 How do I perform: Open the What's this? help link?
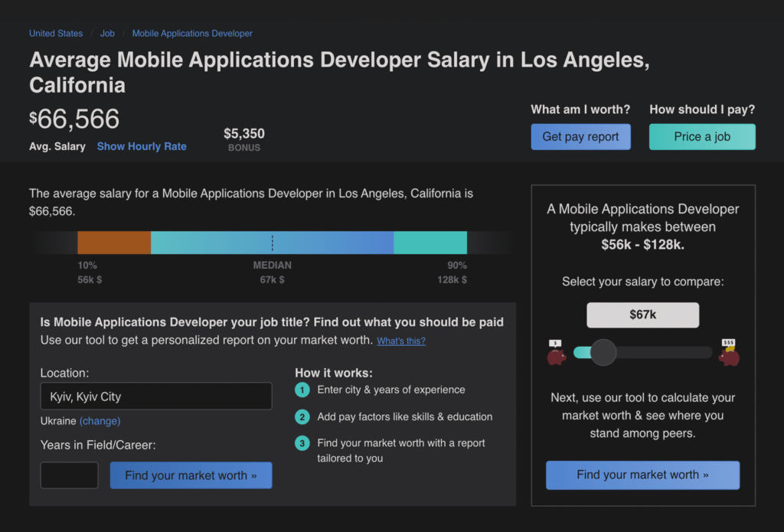click(401, 341)
